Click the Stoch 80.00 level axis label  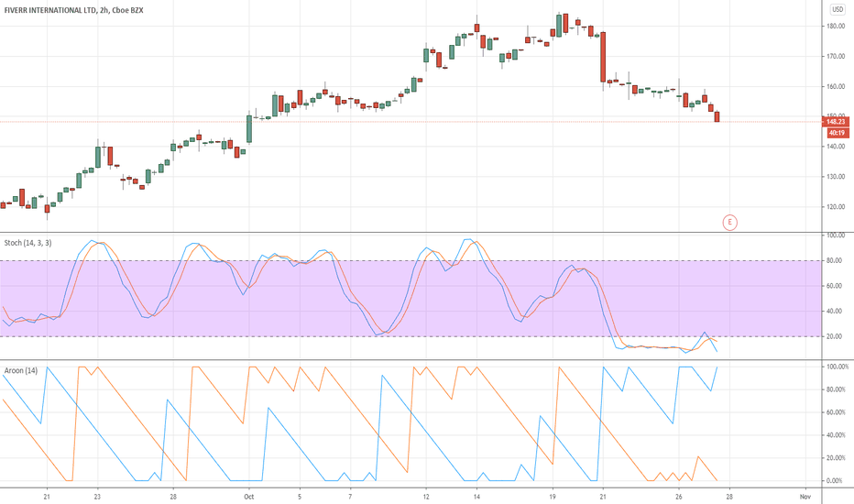click(x=836, y=261)
